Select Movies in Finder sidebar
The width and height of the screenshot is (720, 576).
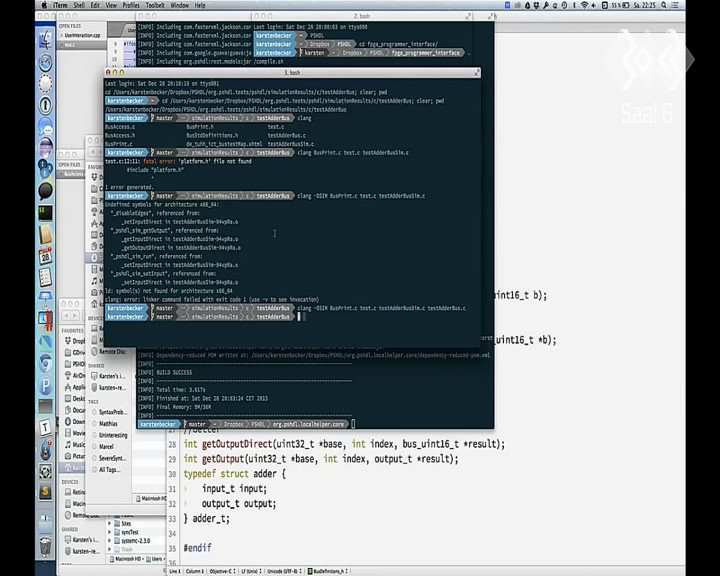[x=75, y=433]
